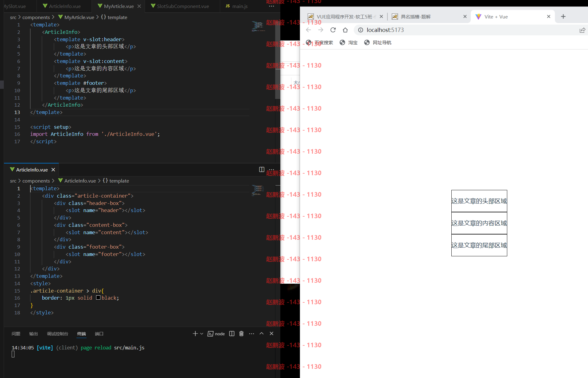Close the MyArticle.vue tab

click(139, 6)
